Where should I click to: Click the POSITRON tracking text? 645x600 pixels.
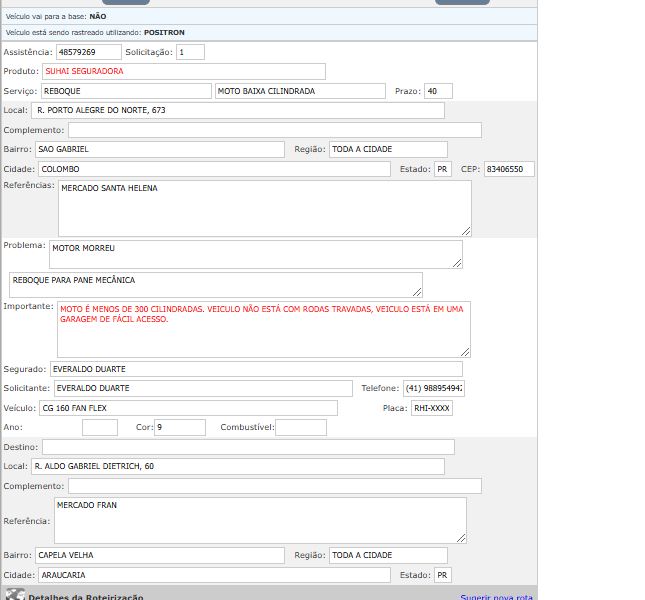tap(164, 32)
